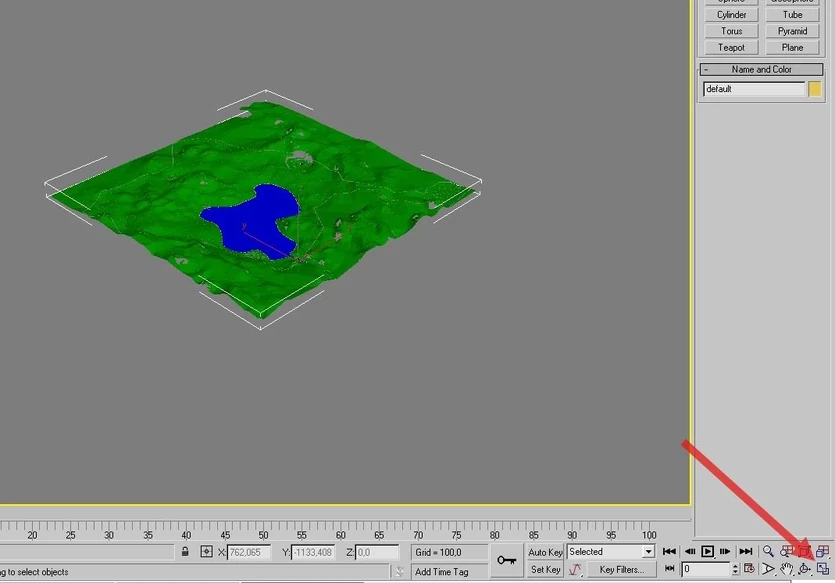The height and width of the screenshot is (583, 835).
Task: Click the Zoom Extents icon marked by arrow
Action: pos(805,551)
